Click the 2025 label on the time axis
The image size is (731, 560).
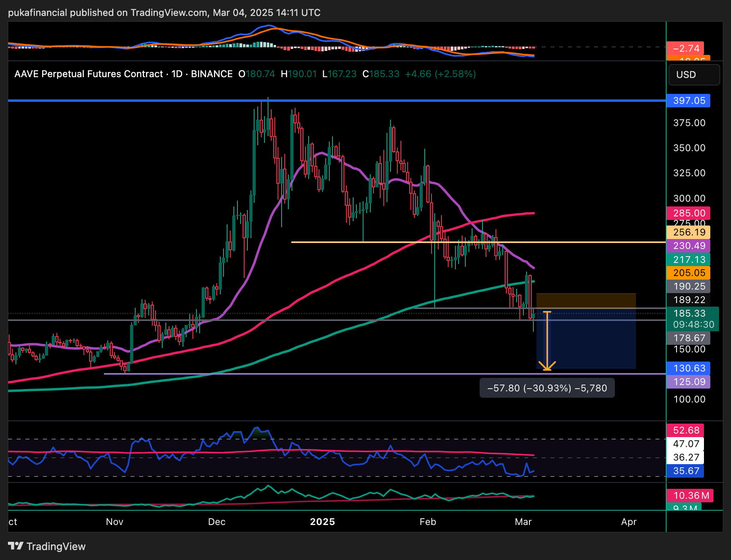click(323, 522)
